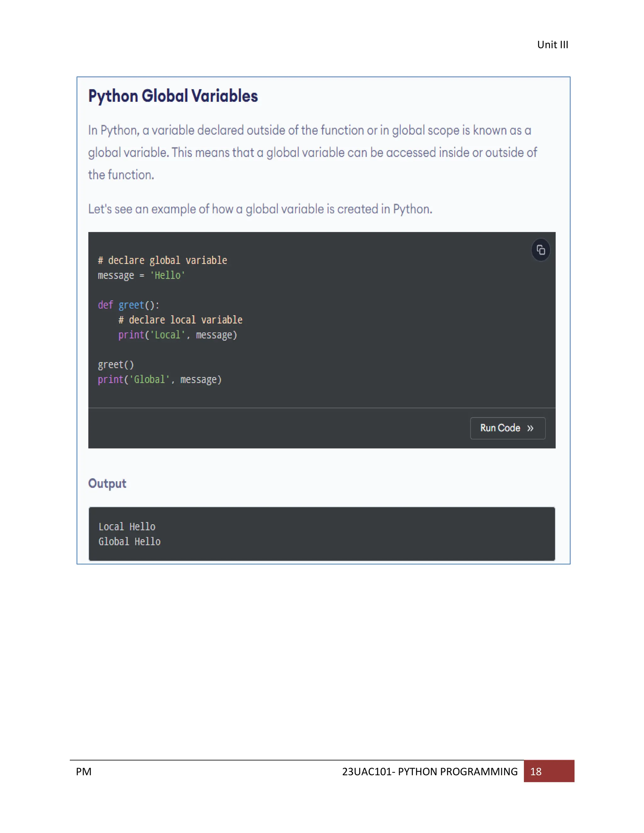Screen dimensions: 644x833
Task: Click the copy code icon
Action: 541,250
